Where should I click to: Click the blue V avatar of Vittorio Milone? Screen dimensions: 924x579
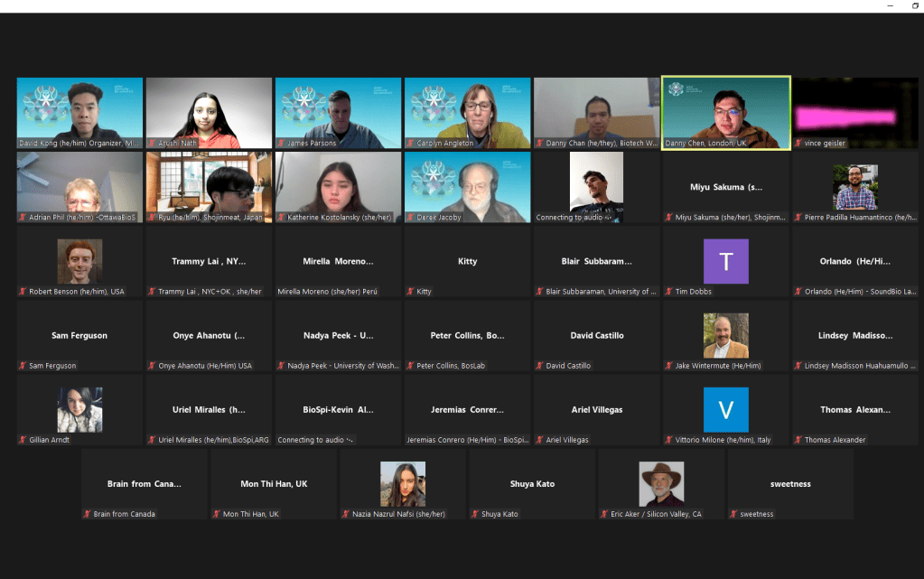(725, 410)
